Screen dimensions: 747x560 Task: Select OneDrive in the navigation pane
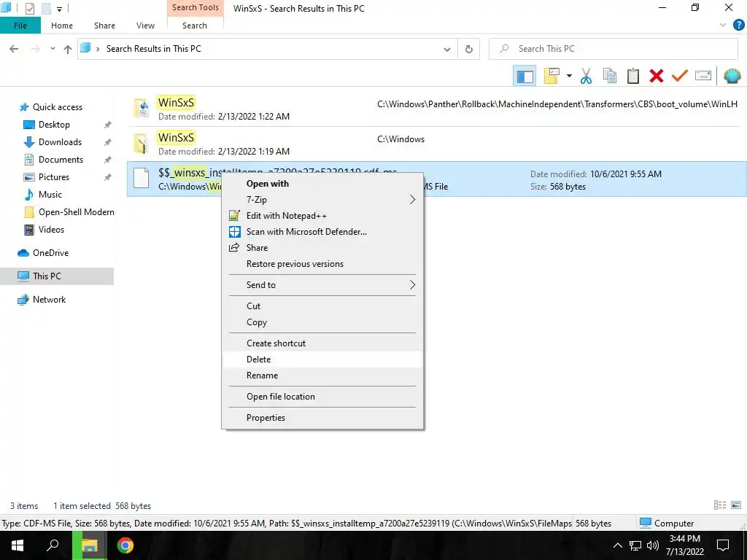50,253
